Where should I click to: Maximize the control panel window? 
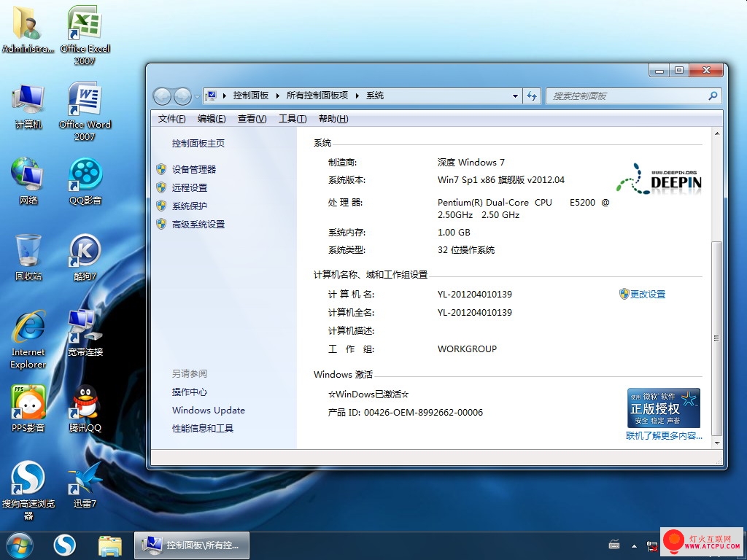[x=679, y=71]
